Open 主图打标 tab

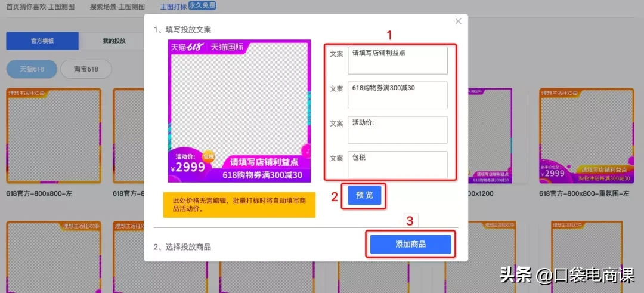[x=174, y=7]
